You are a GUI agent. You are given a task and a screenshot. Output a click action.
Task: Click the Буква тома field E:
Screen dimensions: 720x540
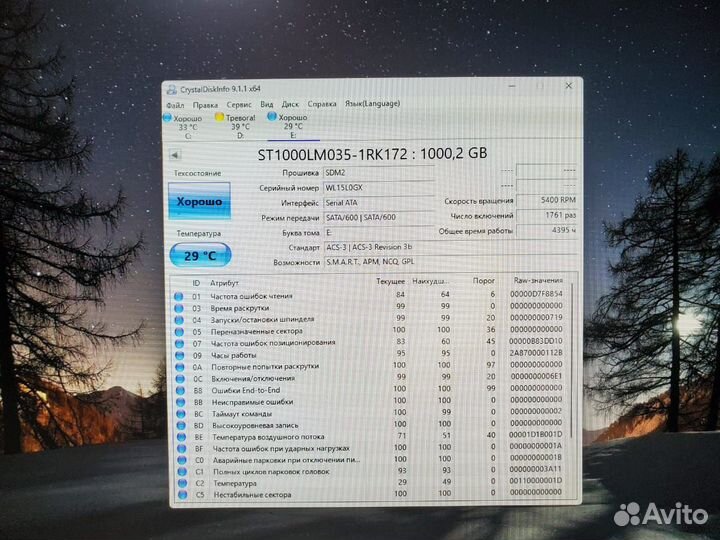[378, 232]
